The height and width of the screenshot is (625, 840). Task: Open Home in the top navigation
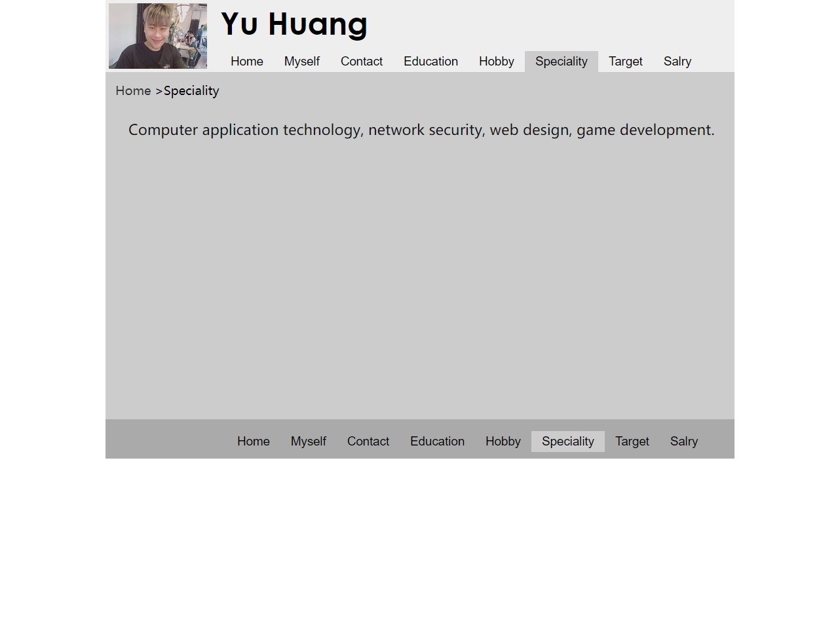247,62
